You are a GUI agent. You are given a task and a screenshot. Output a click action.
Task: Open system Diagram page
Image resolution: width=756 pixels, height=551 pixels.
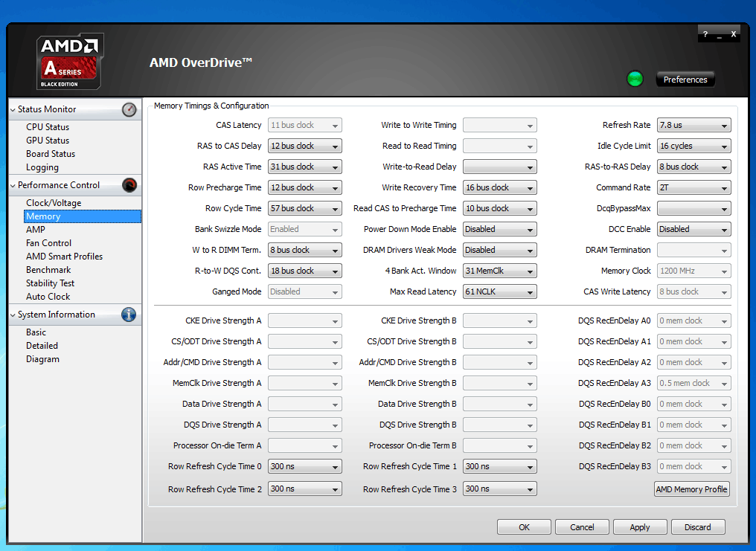point(43,359)
